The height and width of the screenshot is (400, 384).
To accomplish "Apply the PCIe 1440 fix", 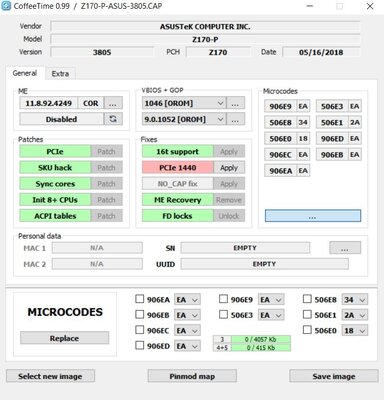I will click(229, 168).
